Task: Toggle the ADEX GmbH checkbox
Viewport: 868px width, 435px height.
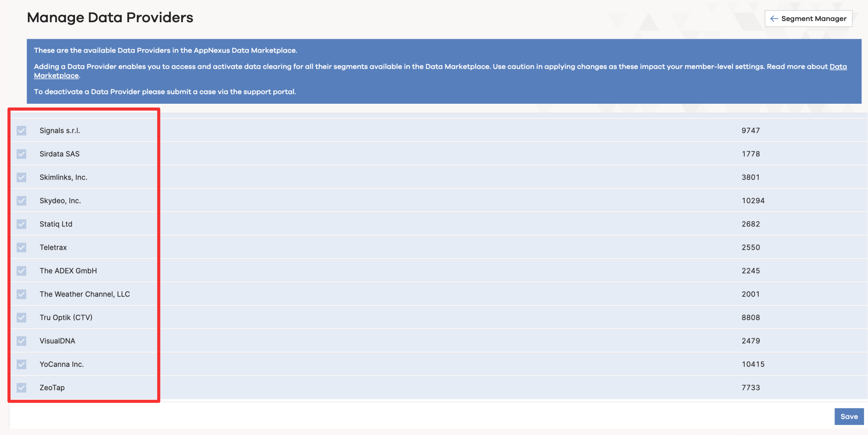Action: coord(21,271)
